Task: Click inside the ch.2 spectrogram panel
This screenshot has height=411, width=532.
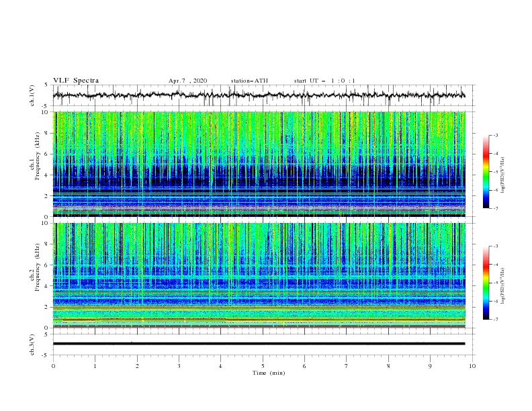Action: 259,275
